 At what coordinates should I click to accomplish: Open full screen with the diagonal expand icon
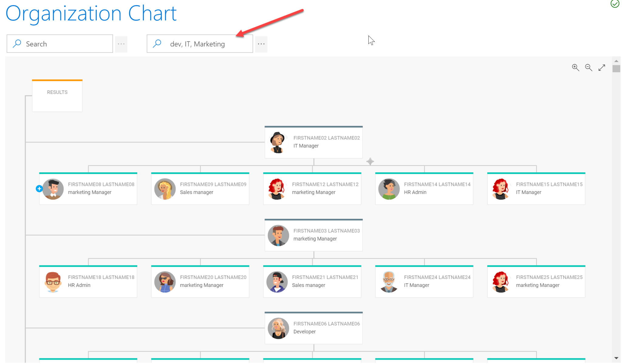[x=602, y=67]
